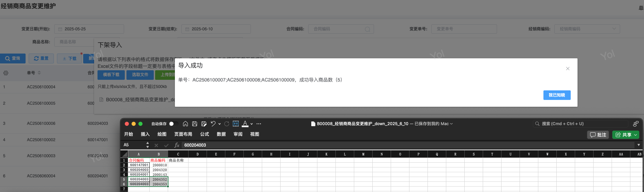This screenshot has height=192, width=644.
Task: Expand the font color dropdown arrow
Action: (252, 124)
